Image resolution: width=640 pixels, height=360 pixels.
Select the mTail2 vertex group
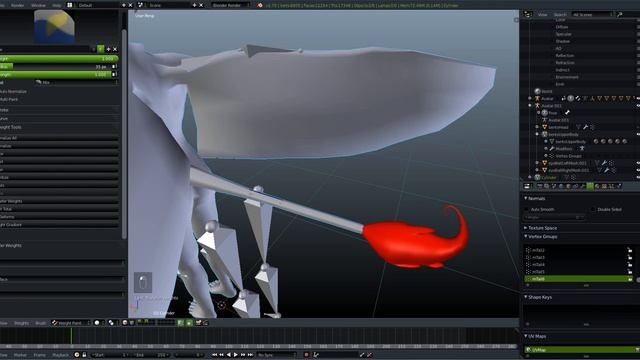576,250
